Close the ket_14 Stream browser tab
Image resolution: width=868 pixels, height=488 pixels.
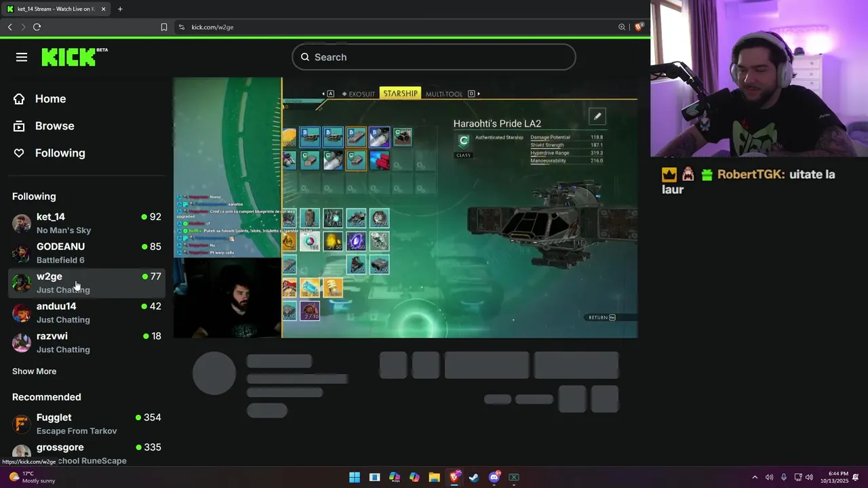pos(103,9)
